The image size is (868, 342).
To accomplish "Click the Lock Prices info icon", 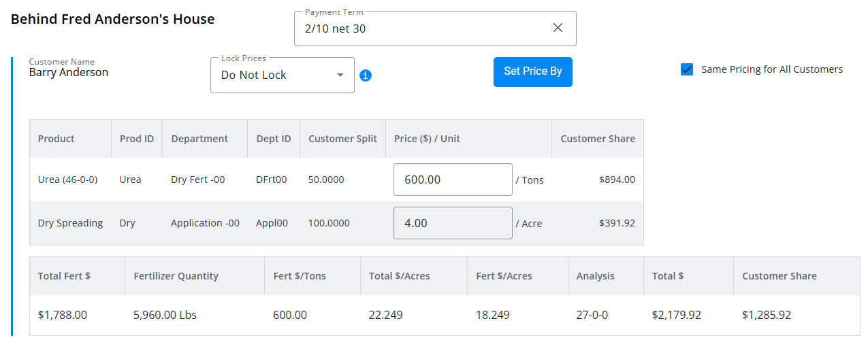I will click(366, 75).
